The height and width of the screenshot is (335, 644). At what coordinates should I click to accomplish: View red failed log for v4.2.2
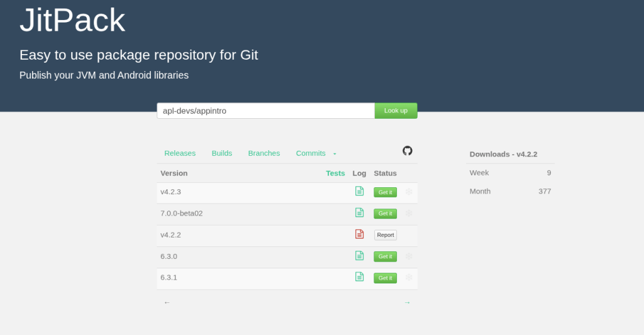tap(359, 234)
